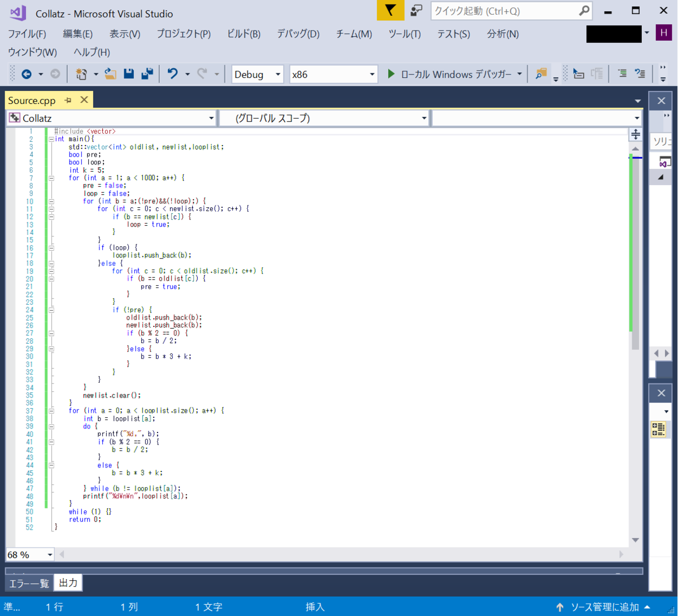Switch to the 出力 tab

click(68, 583)
